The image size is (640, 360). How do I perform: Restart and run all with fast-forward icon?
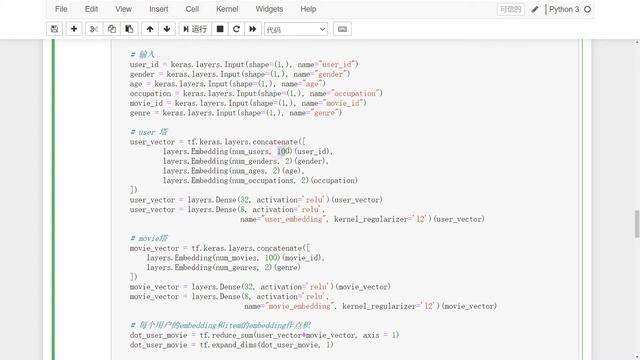click(x=253, y=29)
